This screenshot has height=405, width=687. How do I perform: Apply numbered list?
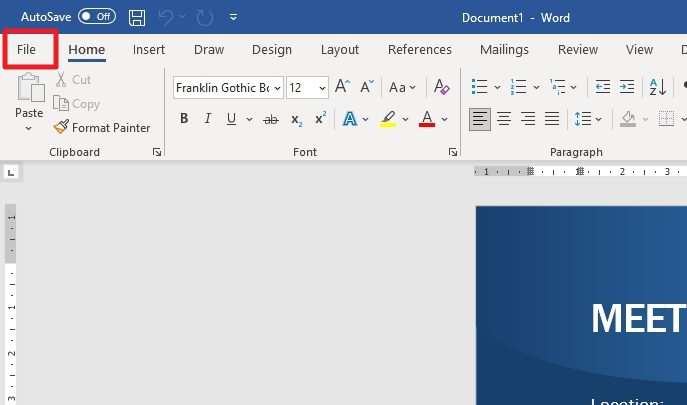point(518,87)
